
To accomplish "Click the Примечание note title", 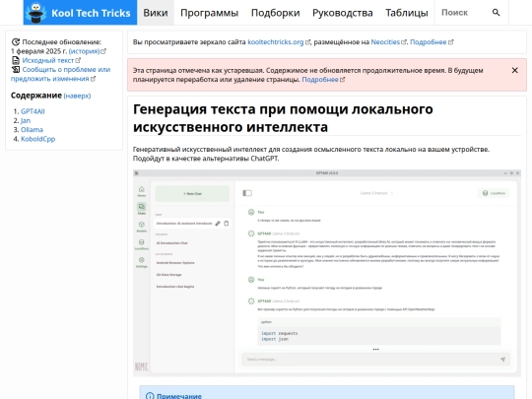I will tap(179, 396).
